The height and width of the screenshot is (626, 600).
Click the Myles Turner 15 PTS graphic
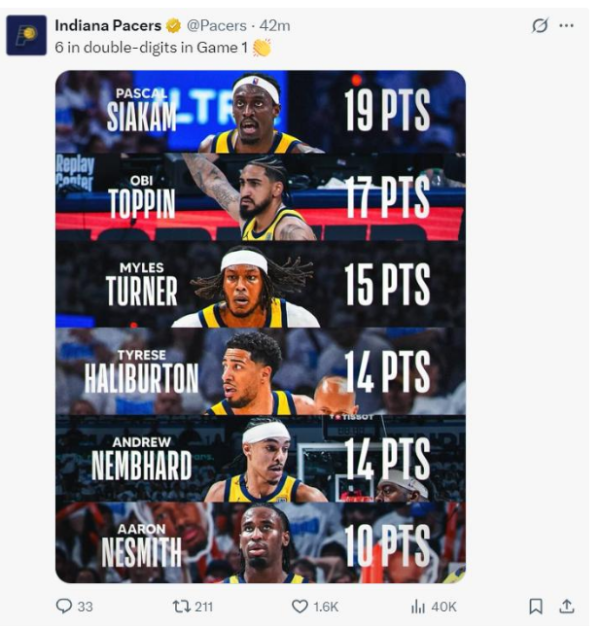(260, 284)
